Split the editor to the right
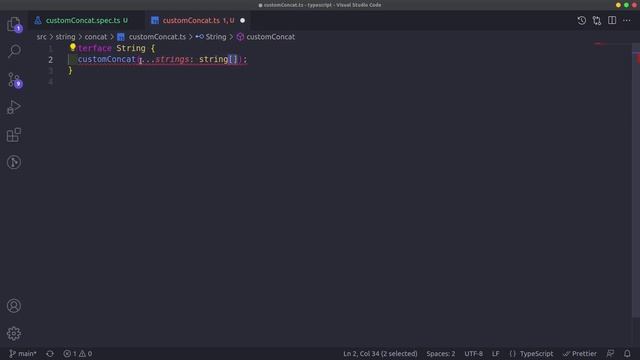640x360 pixels. click(612, 20)
